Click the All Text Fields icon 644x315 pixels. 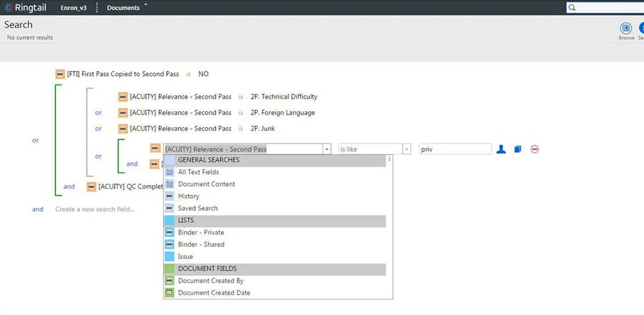point(169,172)
